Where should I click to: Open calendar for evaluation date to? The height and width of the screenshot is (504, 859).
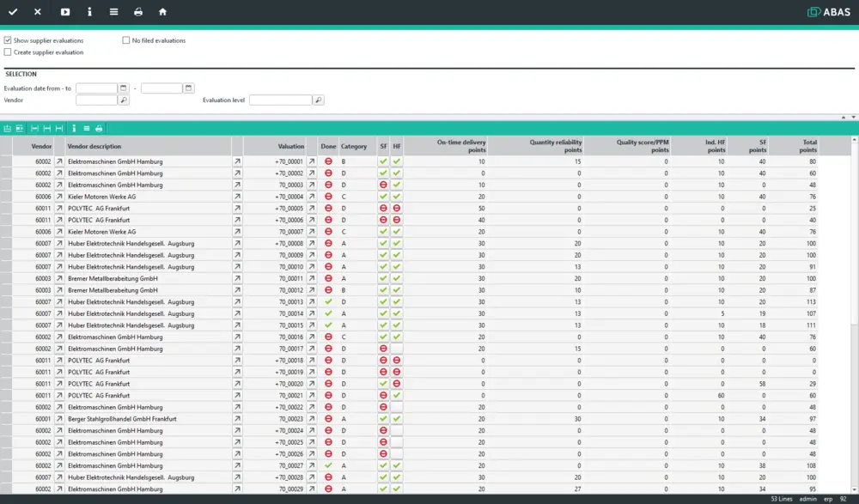[x=188, y=88]
